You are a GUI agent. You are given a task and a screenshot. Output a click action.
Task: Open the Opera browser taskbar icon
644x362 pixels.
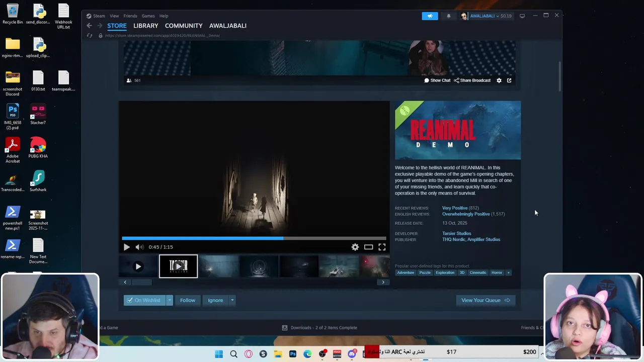coord(249,354)
